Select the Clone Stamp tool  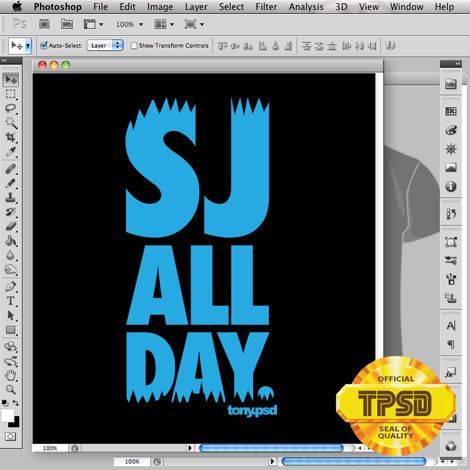click(11, 198)
